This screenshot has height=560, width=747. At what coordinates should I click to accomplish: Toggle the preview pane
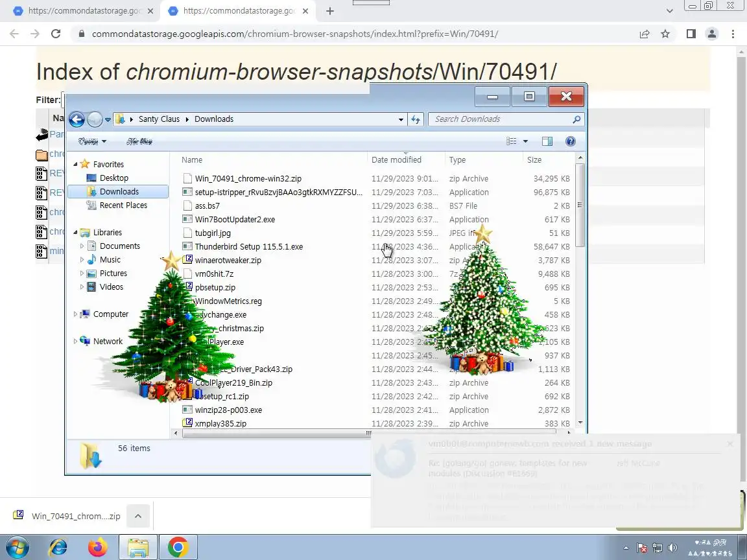click(547, 141)
